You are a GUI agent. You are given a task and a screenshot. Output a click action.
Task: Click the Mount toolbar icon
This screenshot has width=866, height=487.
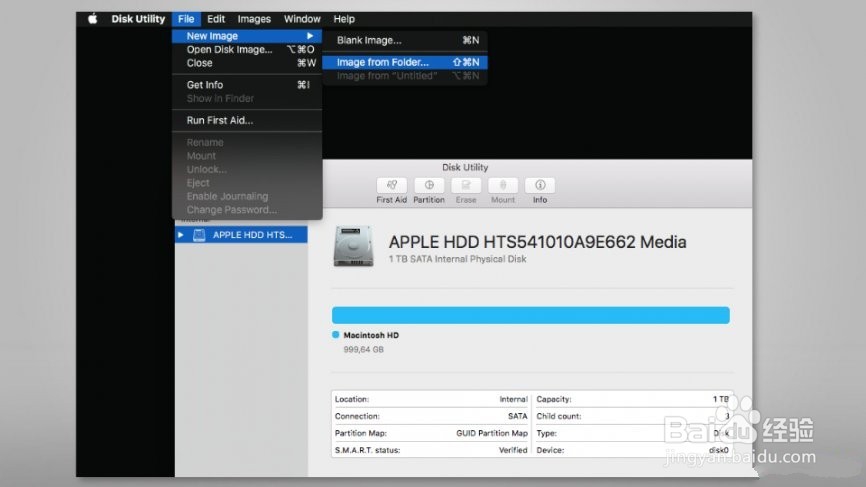point(503,185)
